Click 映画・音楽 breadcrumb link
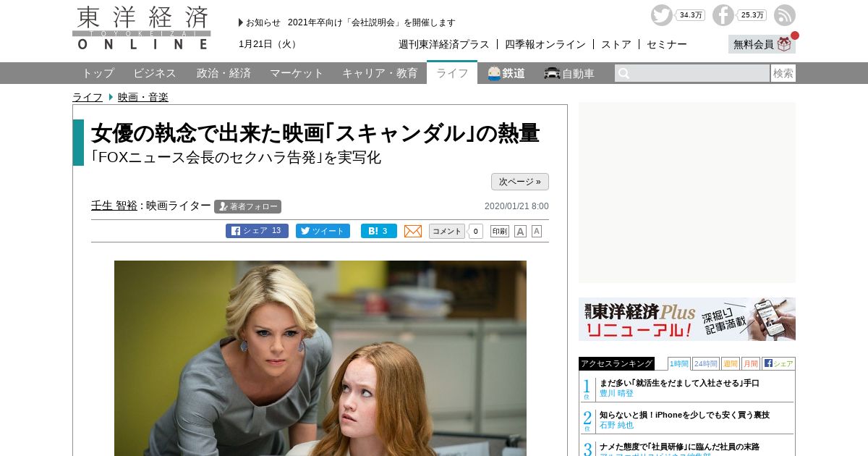The height and width of the screenshot is (456, 868). [x=143, y=97]
